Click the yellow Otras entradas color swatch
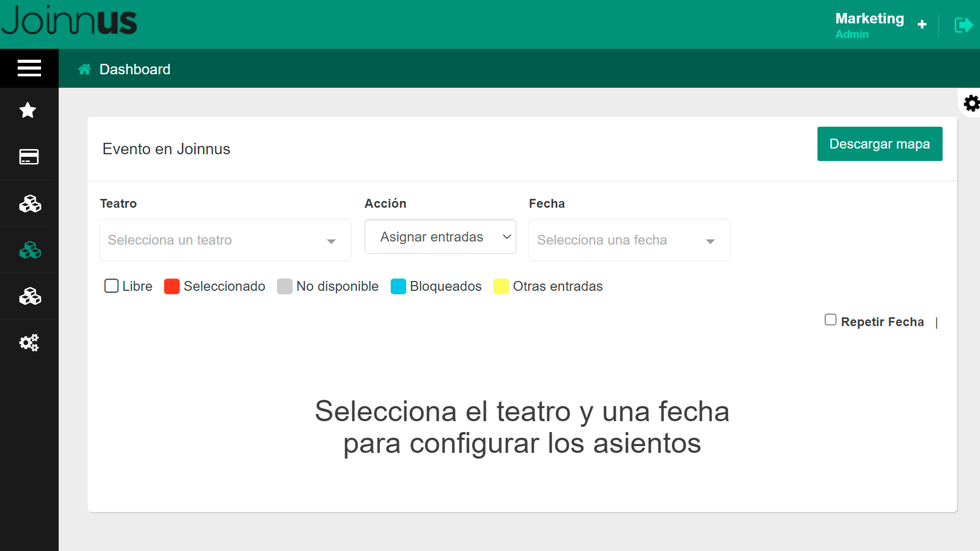Viewport: 980px width, 551px height. 501,286
